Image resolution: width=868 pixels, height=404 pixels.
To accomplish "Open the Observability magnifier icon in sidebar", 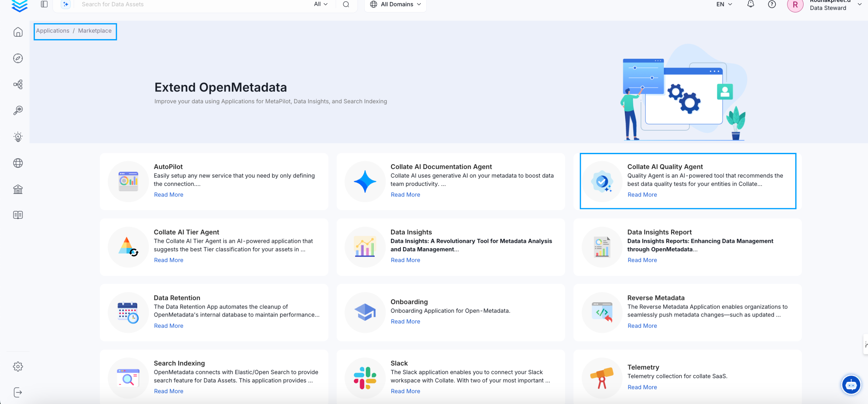I will tap(18, 110).
